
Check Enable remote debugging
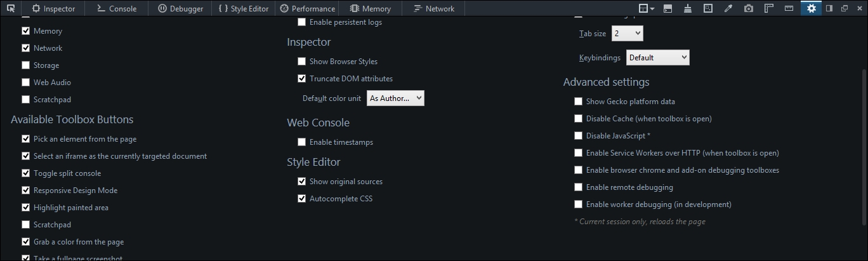(x=578, y=187)
